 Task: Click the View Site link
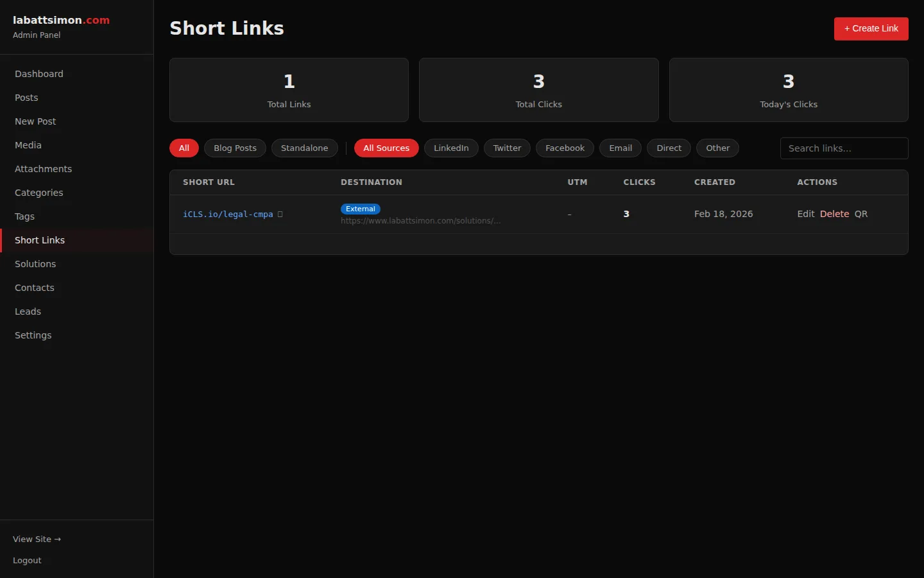click(x=37, y=539)
